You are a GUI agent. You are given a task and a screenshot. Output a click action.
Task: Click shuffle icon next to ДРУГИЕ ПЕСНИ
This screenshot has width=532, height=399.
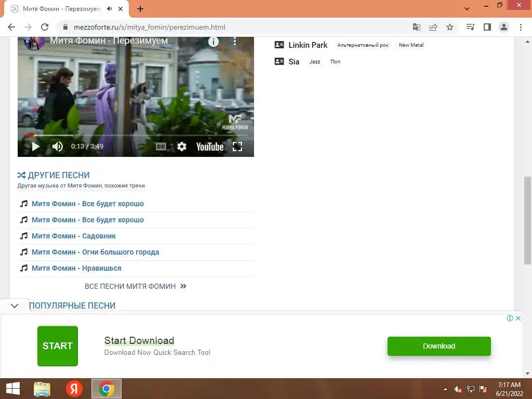point(21,175)
